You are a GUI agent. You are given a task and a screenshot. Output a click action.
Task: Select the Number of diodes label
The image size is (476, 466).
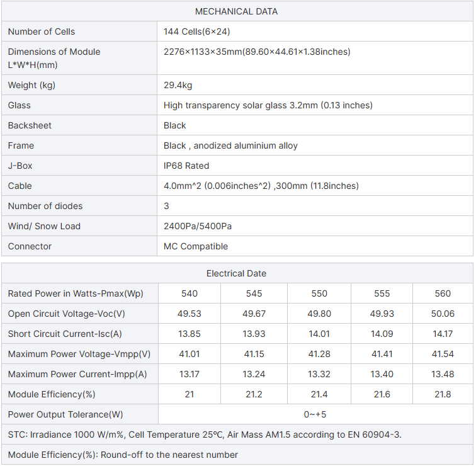pos(45,206)
